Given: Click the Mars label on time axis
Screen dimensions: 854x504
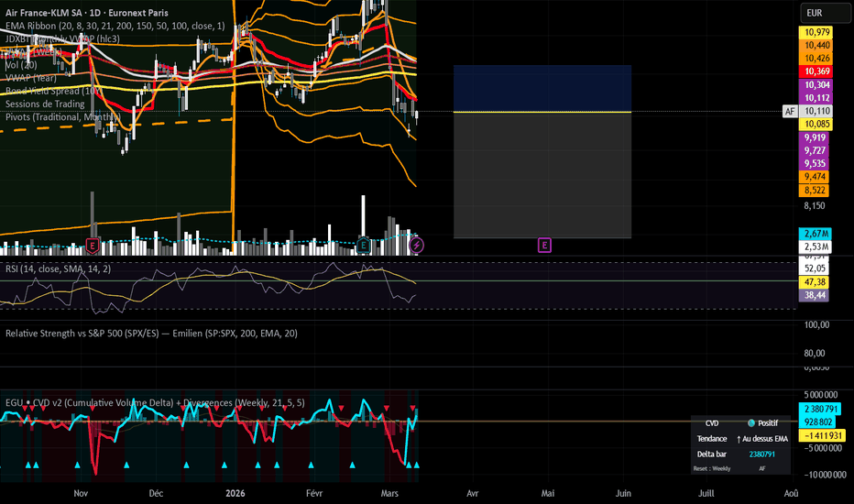Looking at the screenshot, I should [x=389, y=493].
